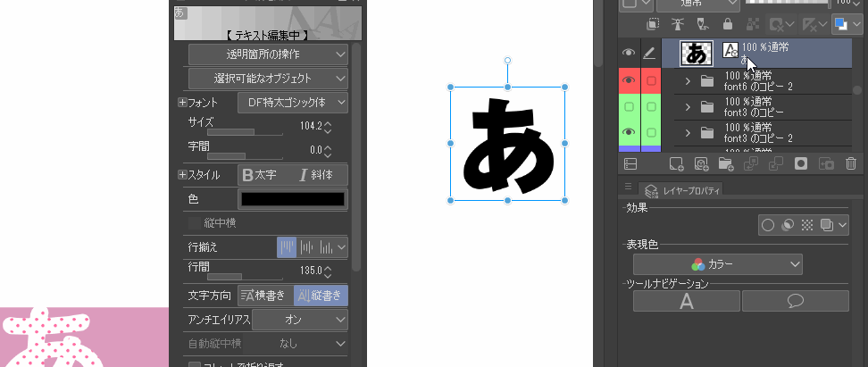The image size is (868, 367).
Task: Open the 自動縦中横 なし dropdown
Action: pos(295,344)
